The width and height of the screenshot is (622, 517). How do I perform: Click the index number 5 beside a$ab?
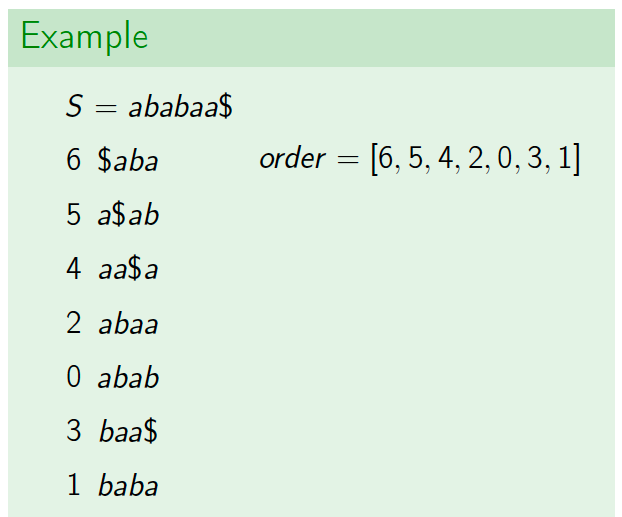(x=74, y=214)
